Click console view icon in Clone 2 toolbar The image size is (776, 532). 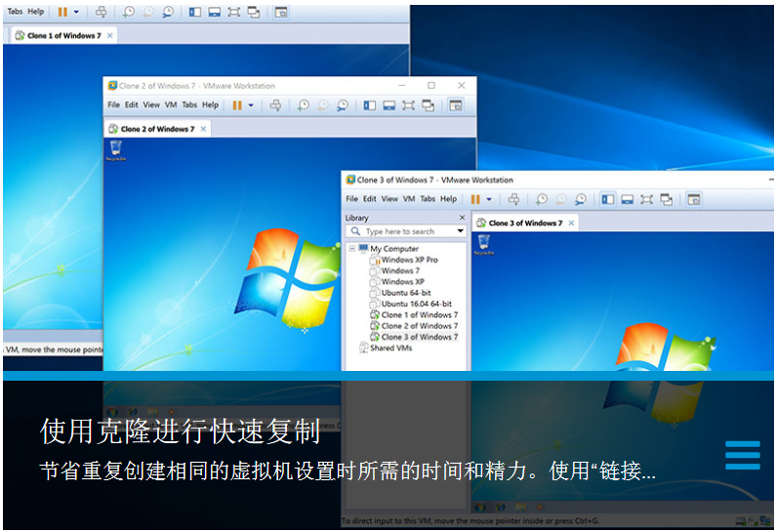tap(456, 105)
